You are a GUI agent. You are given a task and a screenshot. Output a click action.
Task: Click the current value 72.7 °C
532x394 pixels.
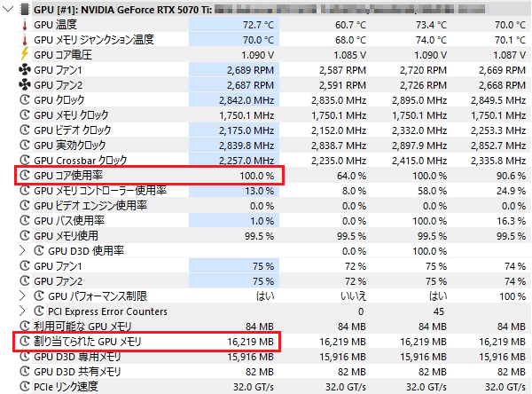tap(258, 25)
